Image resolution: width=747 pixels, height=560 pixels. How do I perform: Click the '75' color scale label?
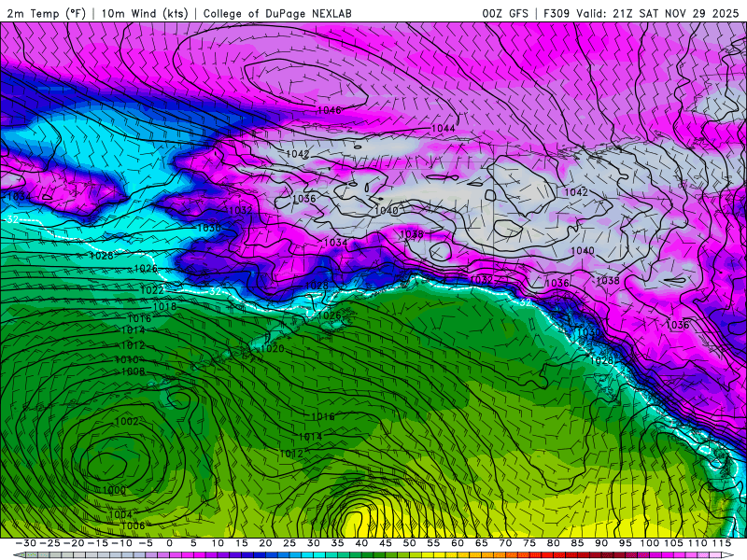529,543
